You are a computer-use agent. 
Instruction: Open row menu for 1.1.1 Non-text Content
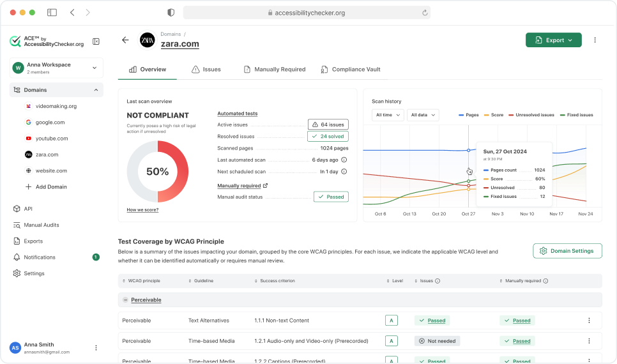(x=589, y=321)
